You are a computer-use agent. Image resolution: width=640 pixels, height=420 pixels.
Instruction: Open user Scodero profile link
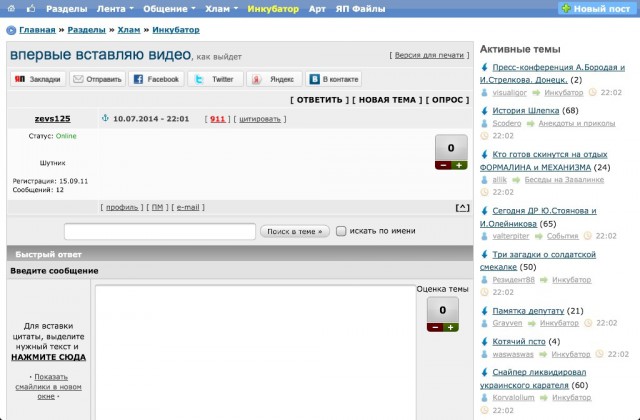point(507,123)
